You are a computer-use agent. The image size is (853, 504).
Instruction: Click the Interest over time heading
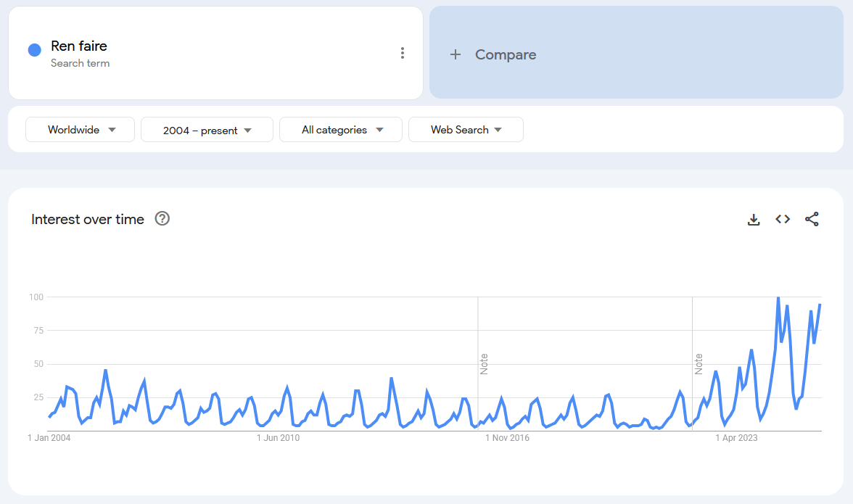(x=88, y=219)
